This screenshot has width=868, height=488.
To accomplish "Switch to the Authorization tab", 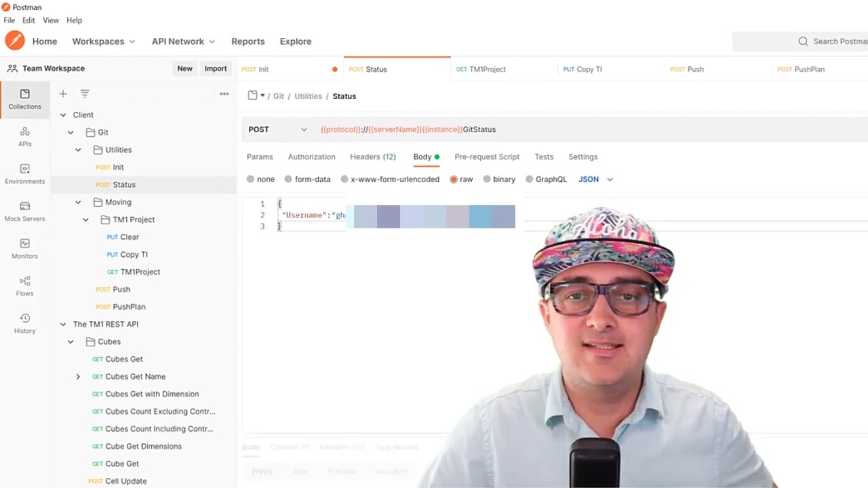I will click(x=311, y=157).
